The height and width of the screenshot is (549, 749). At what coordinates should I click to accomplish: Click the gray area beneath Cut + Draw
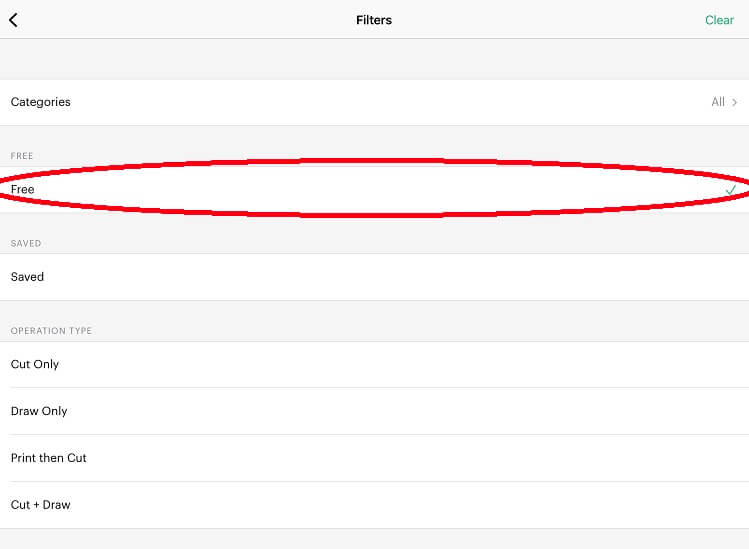374,539
